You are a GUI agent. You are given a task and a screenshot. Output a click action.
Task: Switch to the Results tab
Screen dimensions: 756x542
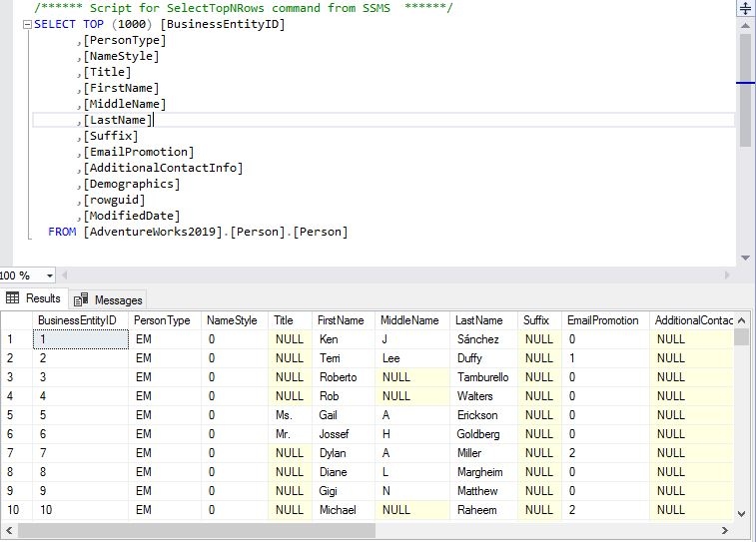(x=34, y=298)
